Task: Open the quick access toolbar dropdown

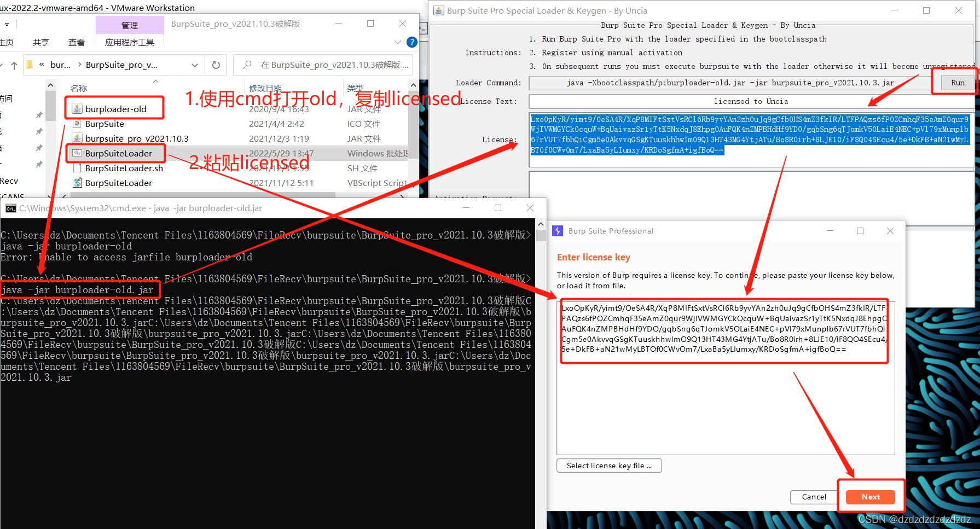Action: click(7, 24)
